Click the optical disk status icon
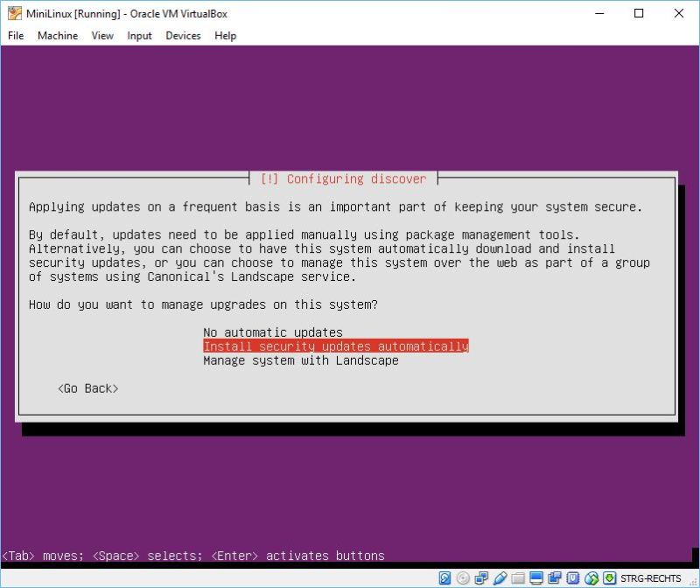Viewport: 700px width, 588px height. point(463,578)
